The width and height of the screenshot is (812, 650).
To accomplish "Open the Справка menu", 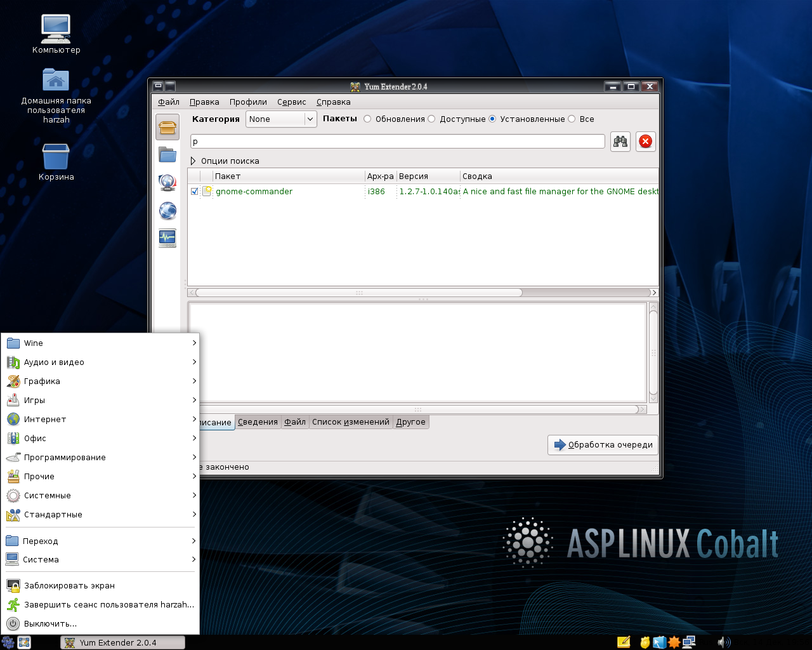I will click(333, 102).
